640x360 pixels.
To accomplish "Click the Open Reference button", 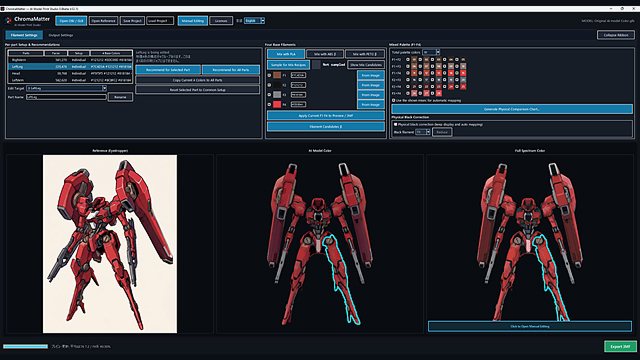I will (x=104, y=21).
